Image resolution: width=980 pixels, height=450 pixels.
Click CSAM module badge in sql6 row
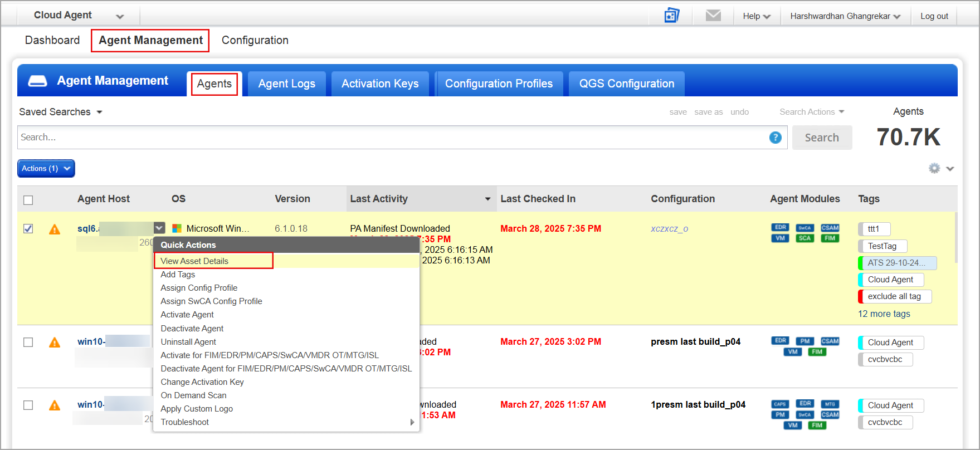click(x=830, y=228)
